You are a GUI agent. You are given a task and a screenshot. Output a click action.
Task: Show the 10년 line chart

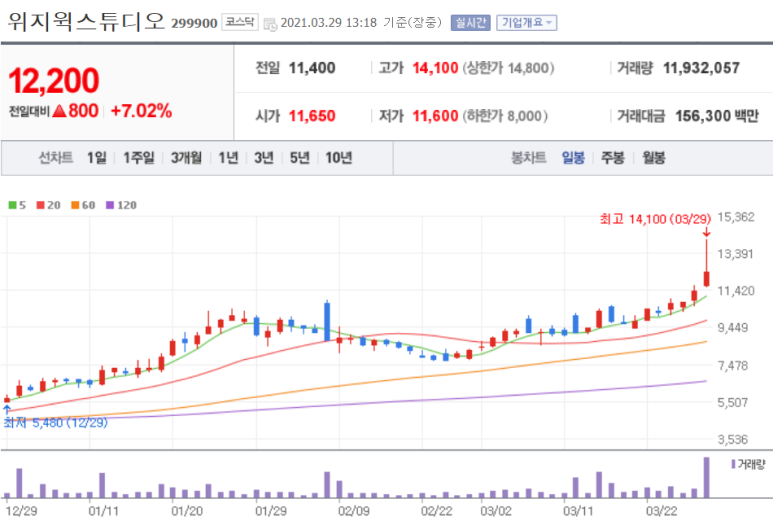coord(336,158)
